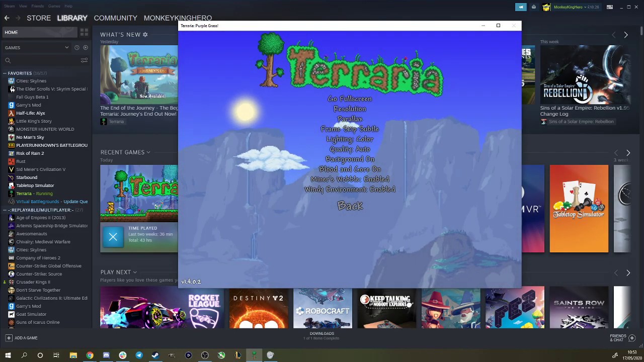
Task: Toggle Windy Environment: Enabled option
Action: [x=350, y=190]
